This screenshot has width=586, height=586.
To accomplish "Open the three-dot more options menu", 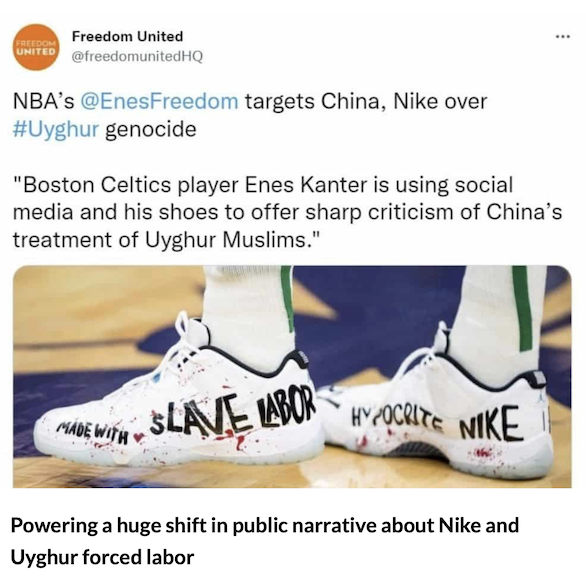I will (x=563, y=37).
